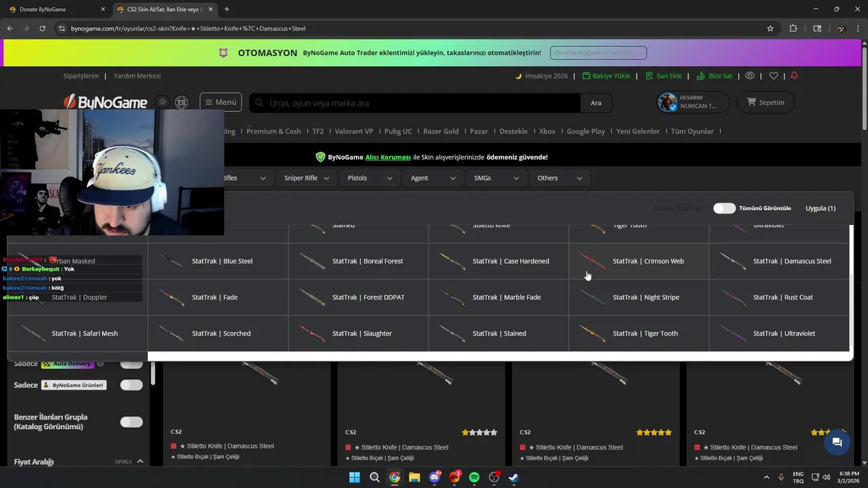
Task: Click the eye icon in top header
Action: click(750, 76)
